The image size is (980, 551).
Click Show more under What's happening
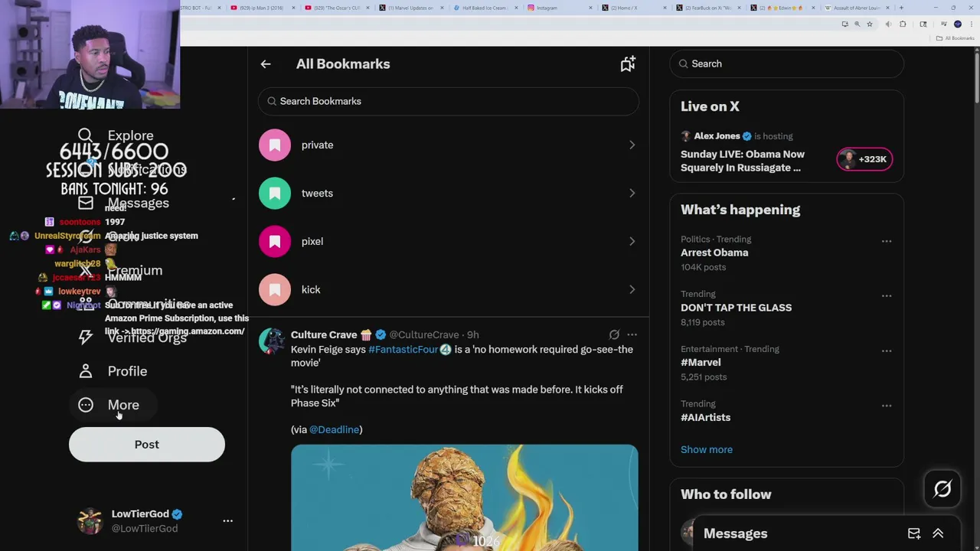point(707,449)
